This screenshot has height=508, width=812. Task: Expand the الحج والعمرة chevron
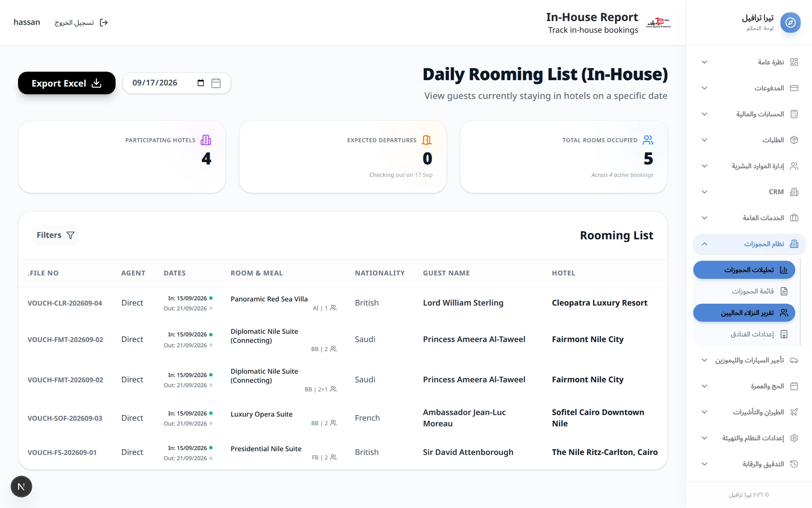[704, 386]
